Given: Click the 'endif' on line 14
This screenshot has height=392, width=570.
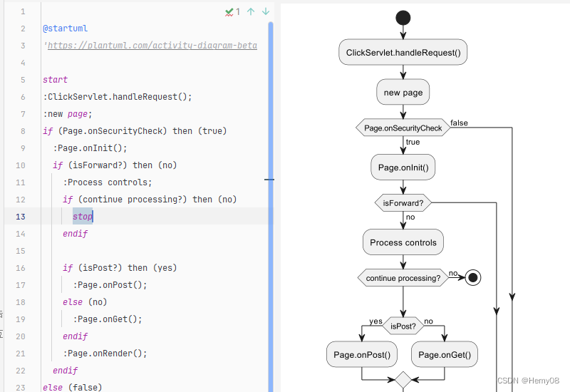Looking at the screenshot, I should 75,234.
